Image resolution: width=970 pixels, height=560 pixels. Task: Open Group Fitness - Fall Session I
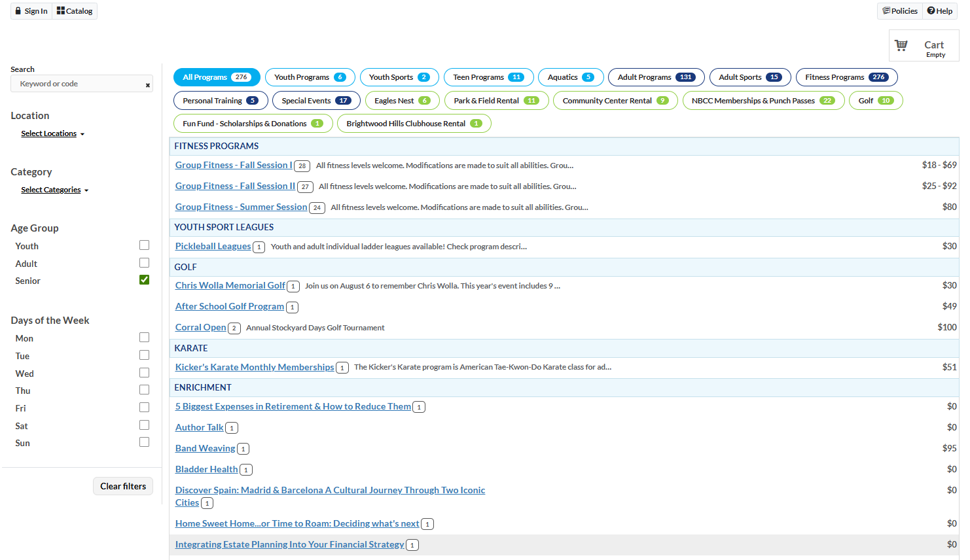coord(234,165)
